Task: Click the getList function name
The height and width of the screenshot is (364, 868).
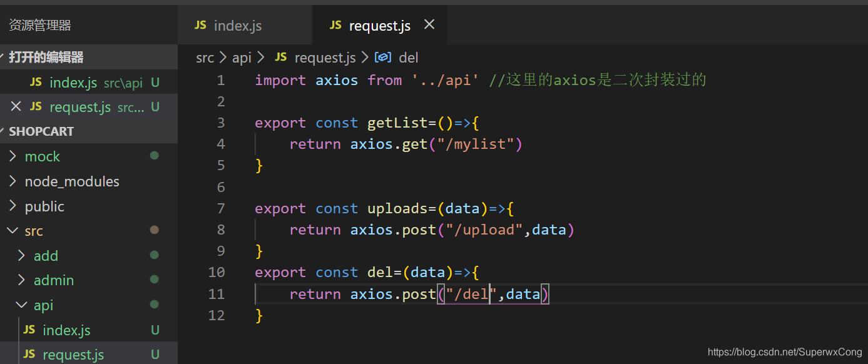Action: 397,123
